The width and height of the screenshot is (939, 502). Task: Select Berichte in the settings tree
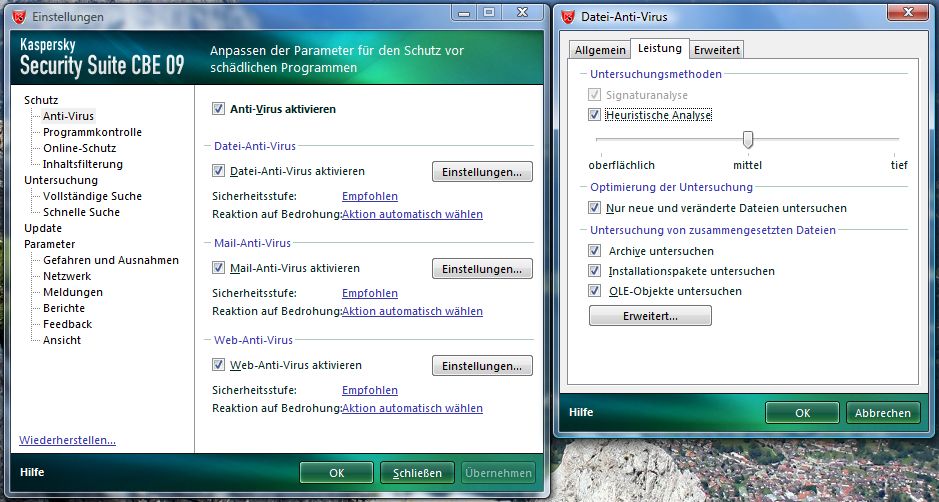(64, 308)
